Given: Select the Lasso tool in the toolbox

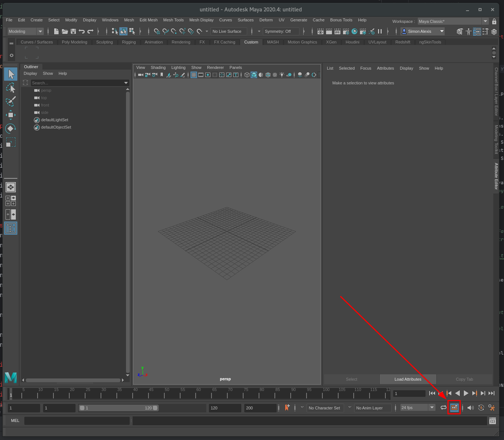Looking at the screenshot, I should click(11, 88).
